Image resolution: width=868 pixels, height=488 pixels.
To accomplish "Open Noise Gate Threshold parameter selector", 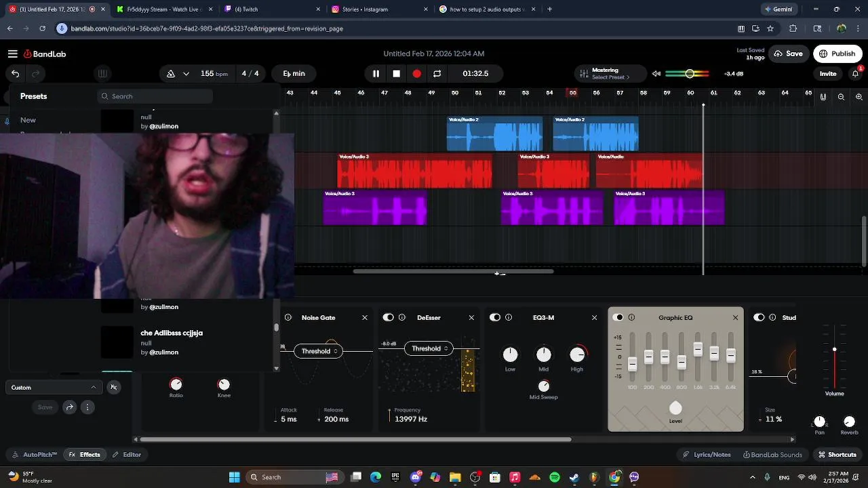I will pyautogui.click(x=317, y=351).
